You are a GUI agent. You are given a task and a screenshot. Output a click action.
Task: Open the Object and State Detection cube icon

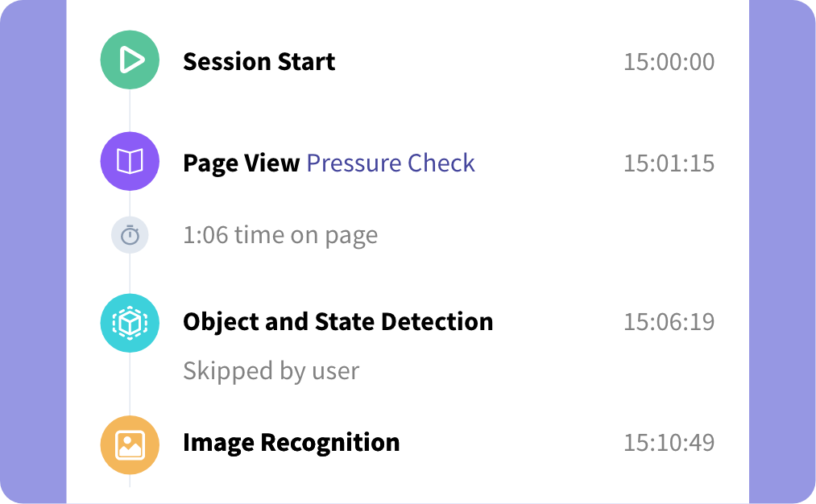[x=129, y=322]
